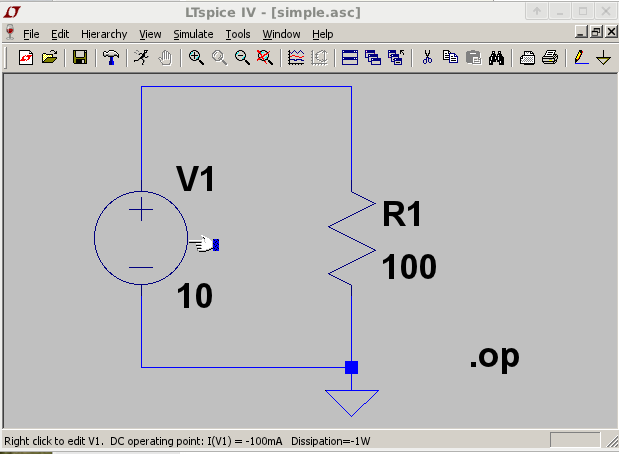The height and width of the screenshot is (454, 619).
Task: Click the Close all windows icon
Action: [396, 58]
